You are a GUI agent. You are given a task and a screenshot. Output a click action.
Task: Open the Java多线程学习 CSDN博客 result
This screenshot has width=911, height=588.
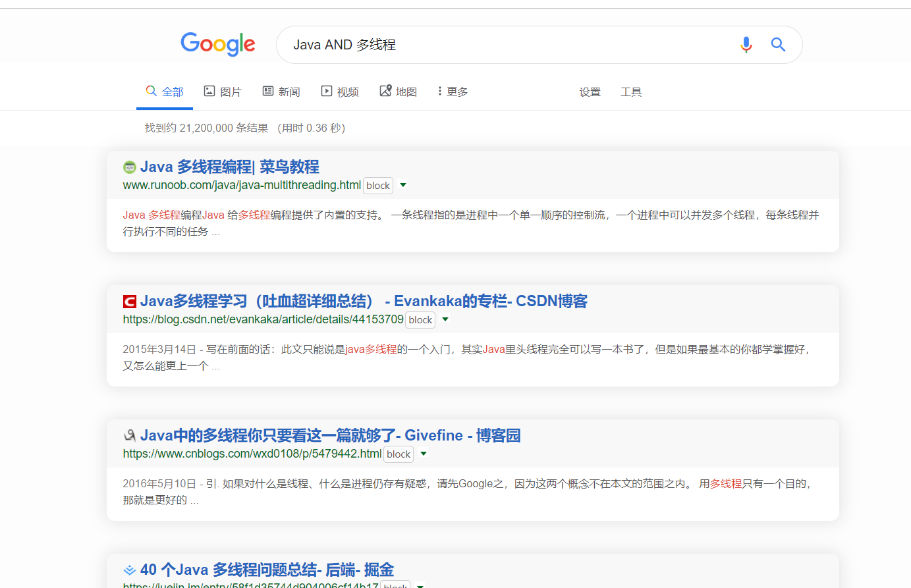(364, 302)
